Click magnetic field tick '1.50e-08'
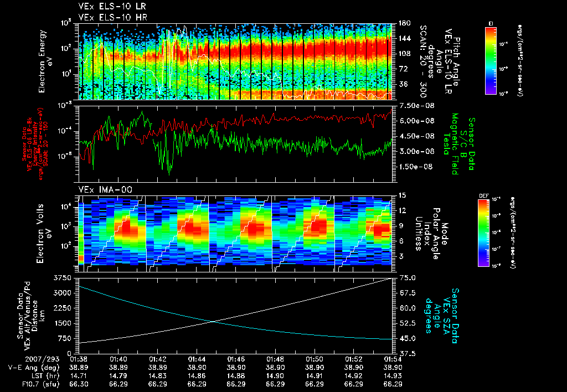 (x=416, y=167)
